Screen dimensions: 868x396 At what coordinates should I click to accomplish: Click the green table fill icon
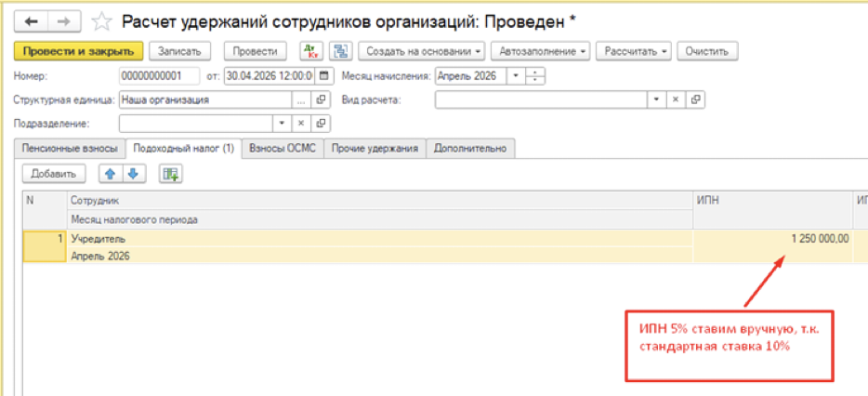(x=170, y=173)
